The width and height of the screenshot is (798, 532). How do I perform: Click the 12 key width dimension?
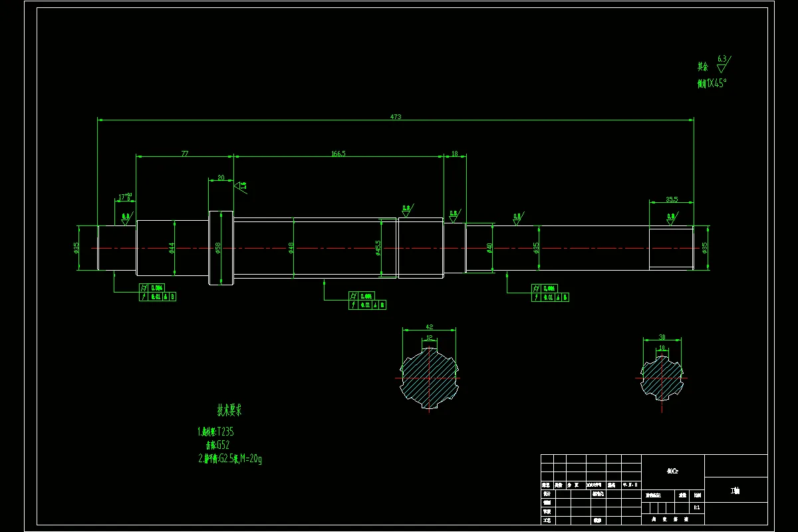pyautogui.click(x=430, y=338)
